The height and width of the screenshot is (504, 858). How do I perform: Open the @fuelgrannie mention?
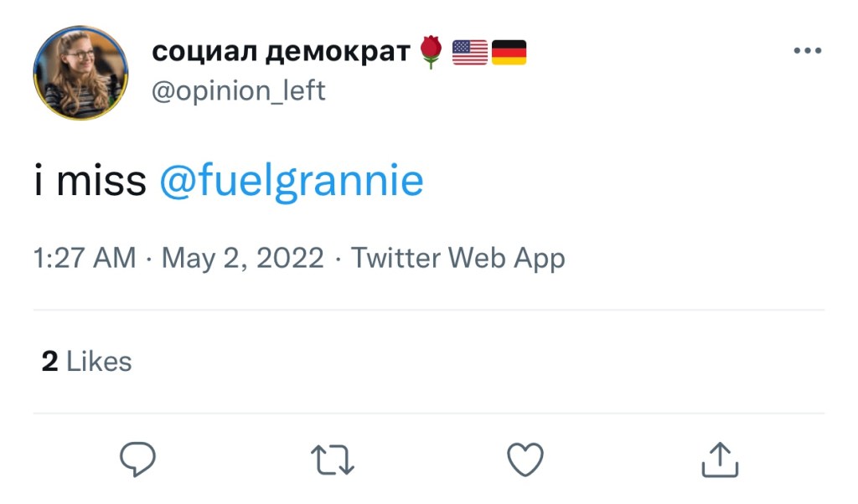click(x=291, y=182)
